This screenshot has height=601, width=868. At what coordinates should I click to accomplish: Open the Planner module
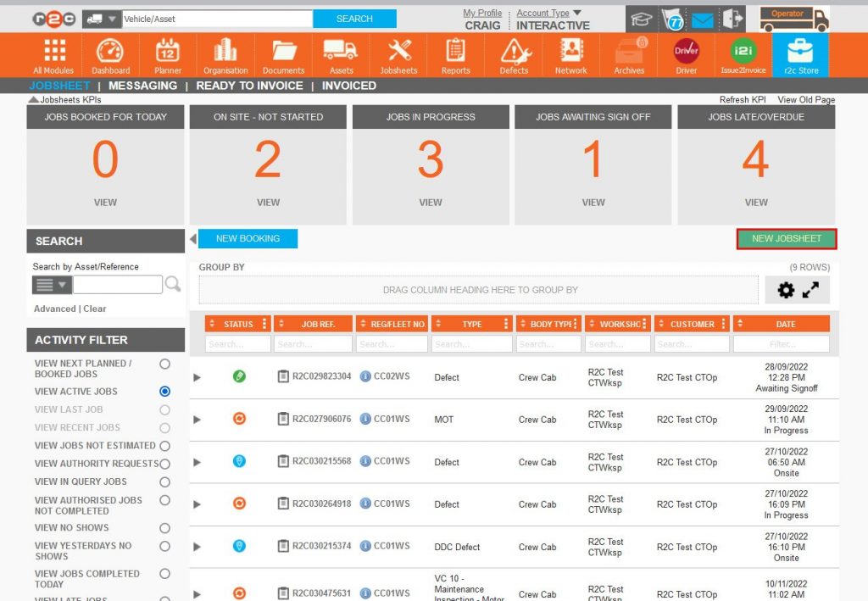[167, 54]
